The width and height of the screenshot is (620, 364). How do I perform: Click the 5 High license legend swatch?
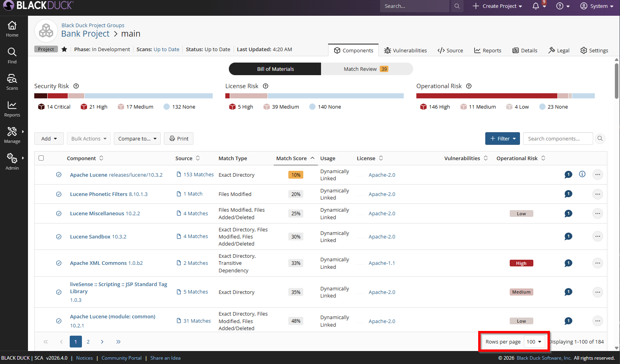pyautogui.click(x=232, y=107)
